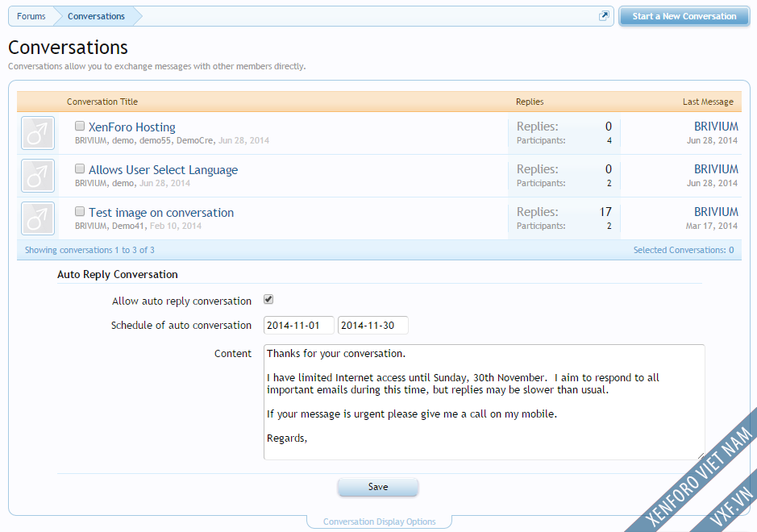Sort by Conversation Title column header

102,102
